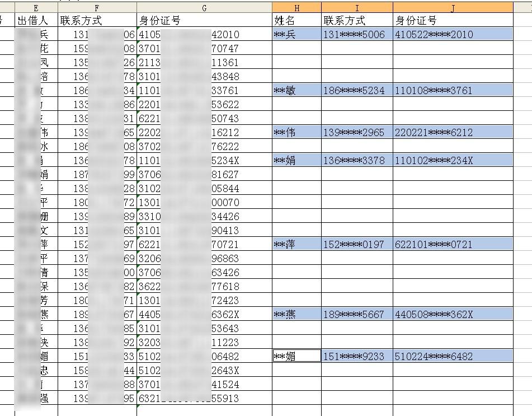Screen dimensions: 532x416
Task: Select cell 186****5234
Action: pyautogui.click(x=357, y=90)
